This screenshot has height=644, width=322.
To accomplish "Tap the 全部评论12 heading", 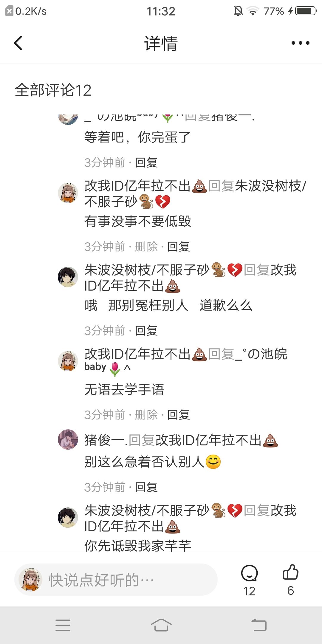I will tap(53, 90).
